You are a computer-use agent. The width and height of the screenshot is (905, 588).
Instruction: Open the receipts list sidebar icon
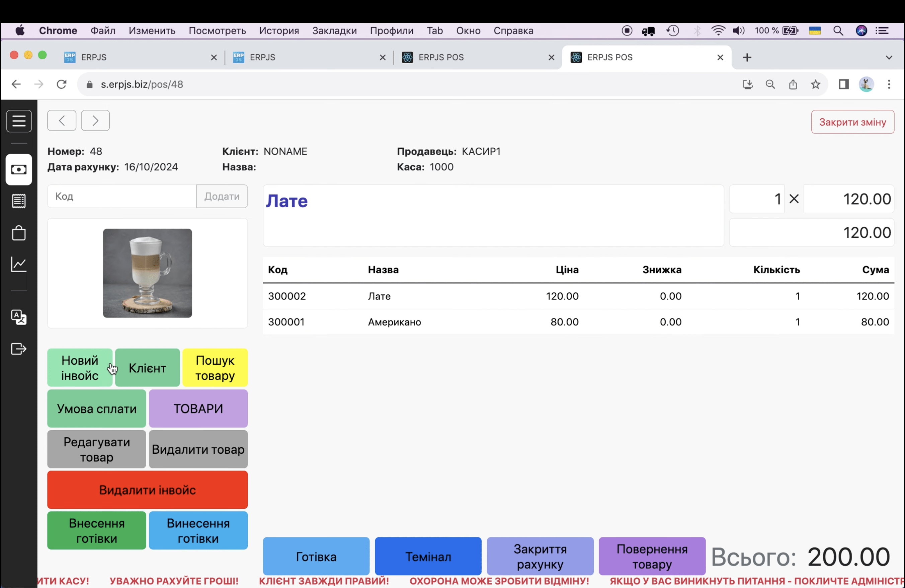(19, 201)
